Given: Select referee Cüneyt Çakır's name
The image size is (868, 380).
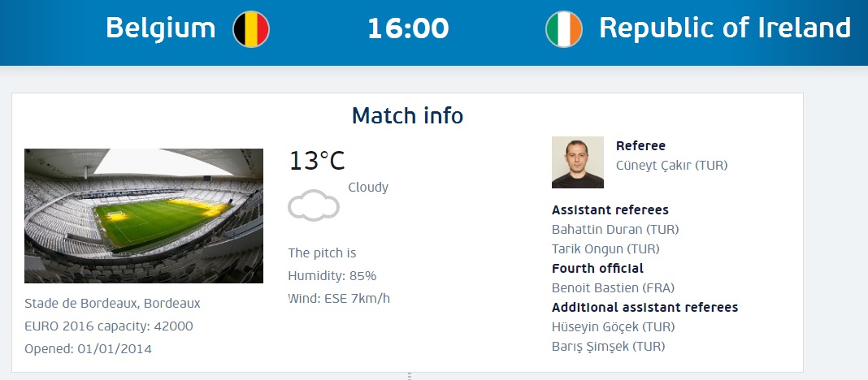Looking at the screenshot, I should [671, 166].
